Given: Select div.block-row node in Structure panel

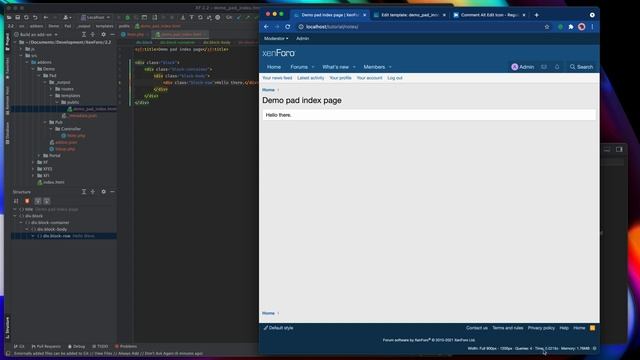Looking at the screenshot, I should coord(63,236).
